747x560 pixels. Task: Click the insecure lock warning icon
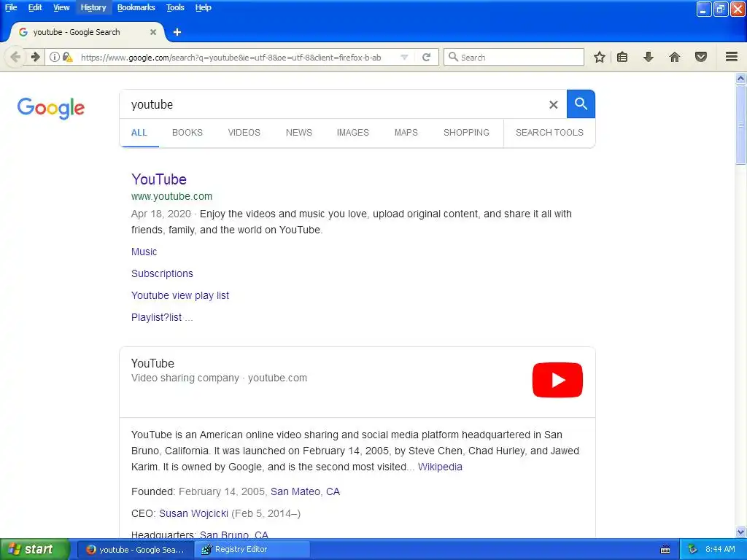(68, 57)
